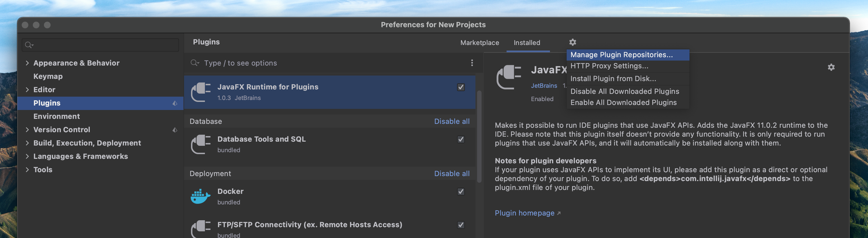
Task: Expand the Appearance & Behavior section
Action: click(x=27, y=63)
